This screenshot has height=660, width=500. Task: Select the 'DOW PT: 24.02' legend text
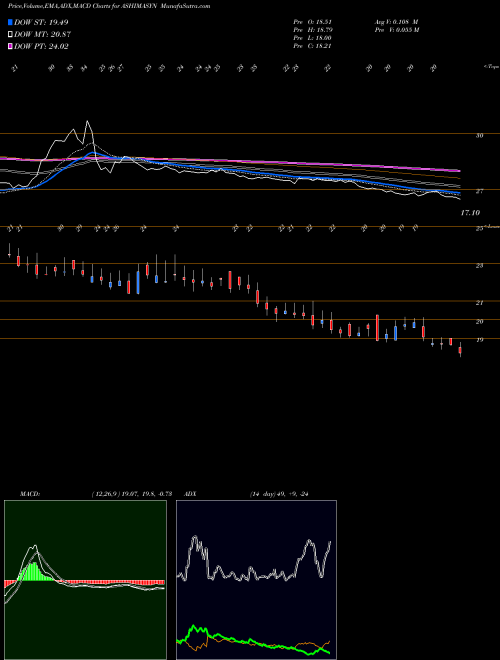click(41, 46)
